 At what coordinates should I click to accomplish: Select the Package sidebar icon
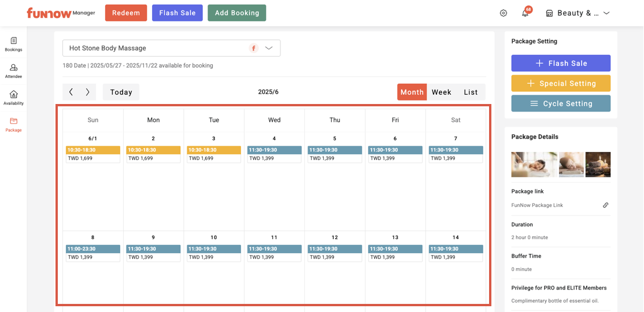tap(13, 124)
